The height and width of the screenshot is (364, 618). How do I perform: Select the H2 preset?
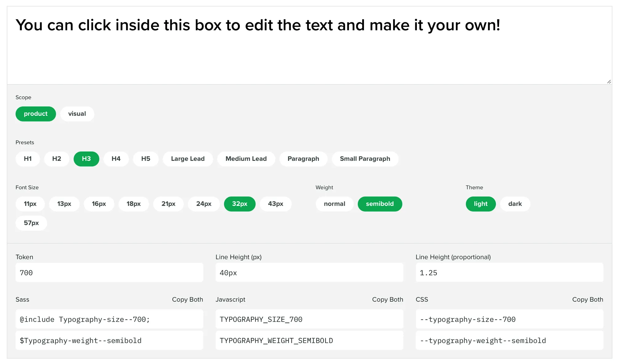57,159
